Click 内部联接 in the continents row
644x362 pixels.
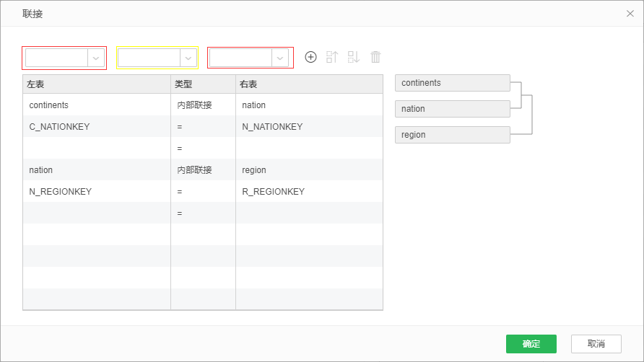coord(194,105)
